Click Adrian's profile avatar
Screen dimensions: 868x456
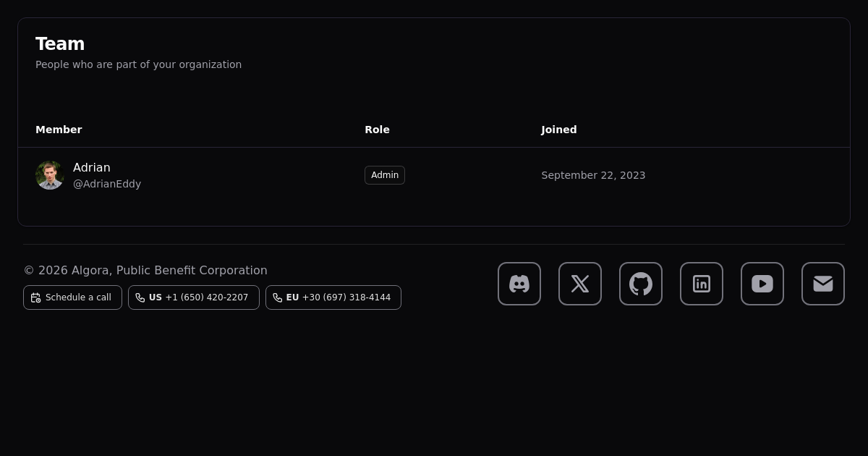click(50, 175)
